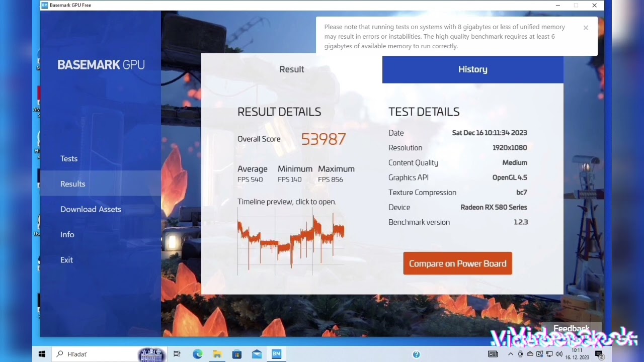Click the TEST DETAILS heading

pyautogui.click(x=424, y=112)
